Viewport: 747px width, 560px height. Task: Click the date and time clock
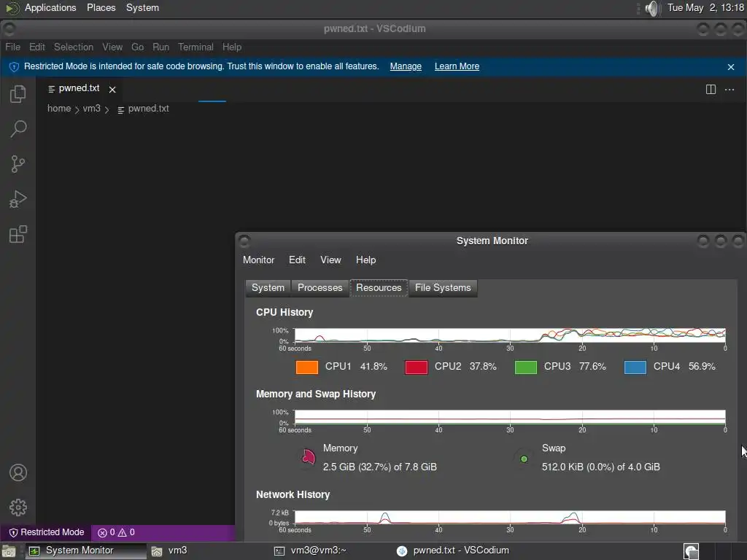706,7
